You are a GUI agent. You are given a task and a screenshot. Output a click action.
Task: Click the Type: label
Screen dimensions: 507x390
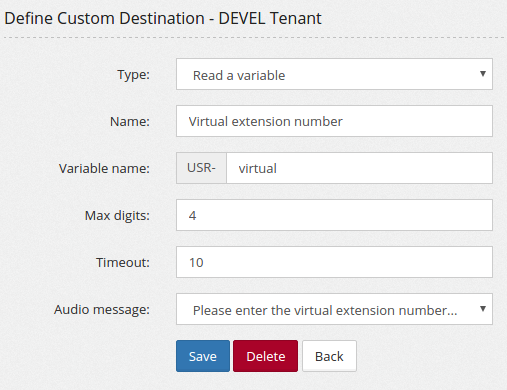coord(133,75)
